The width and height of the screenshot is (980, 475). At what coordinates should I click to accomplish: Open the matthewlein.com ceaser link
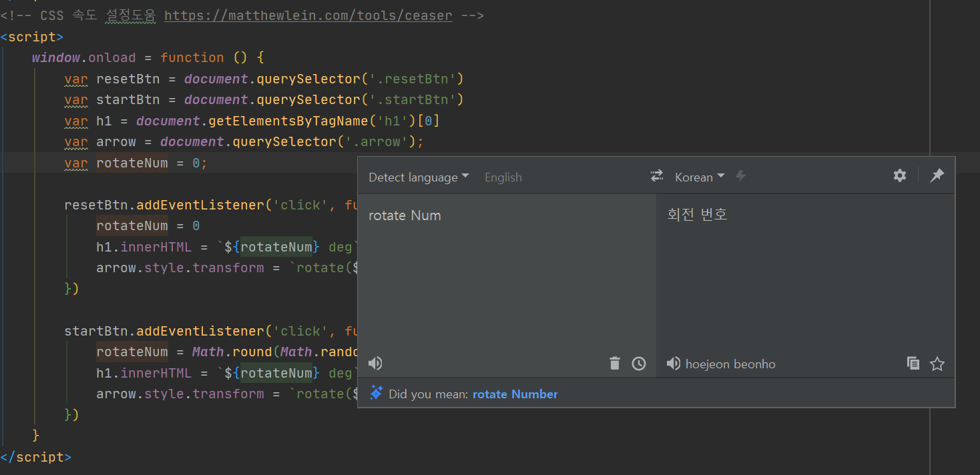point(308,15)
